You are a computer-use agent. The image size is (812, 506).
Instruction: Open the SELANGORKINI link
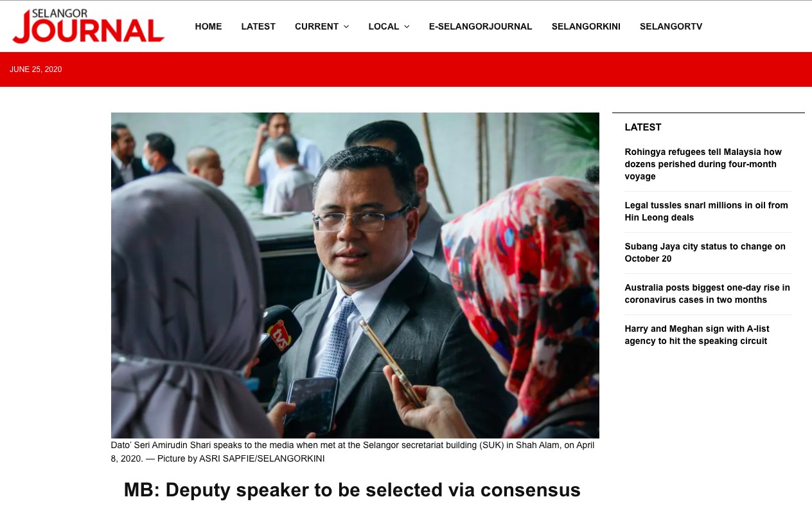(586, 26)
